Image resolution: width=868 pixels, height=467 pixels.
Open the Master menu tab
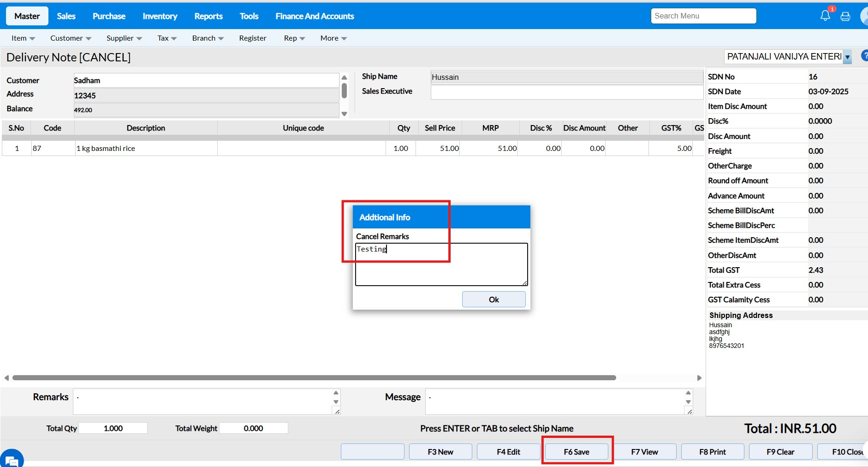(27, 16)
